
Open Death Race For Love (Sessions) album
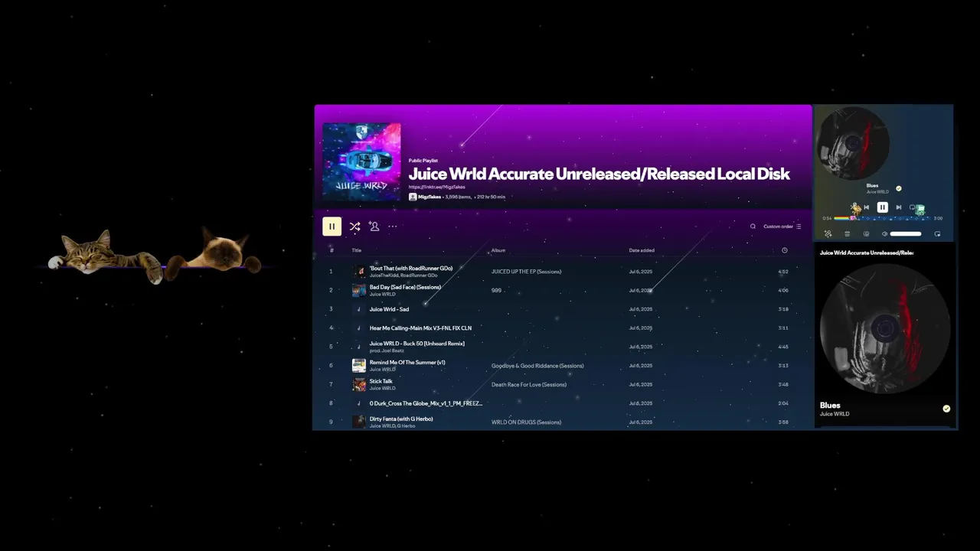coord(529,384)
